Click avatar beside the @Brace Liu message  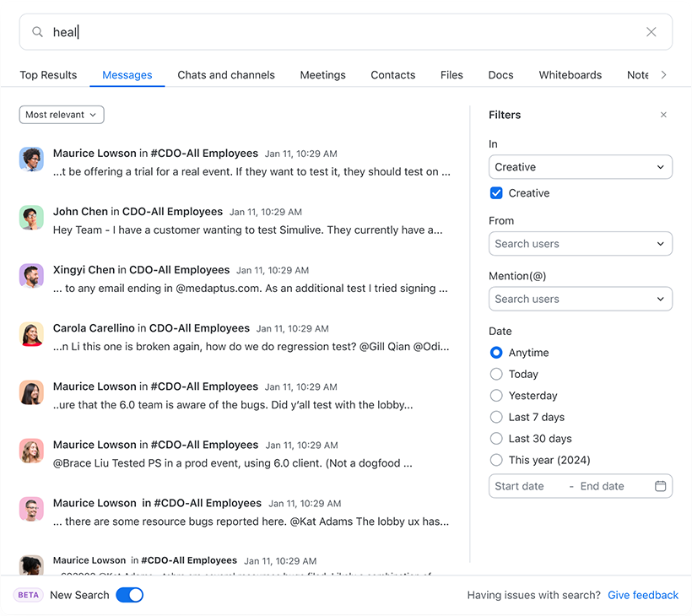31,450
